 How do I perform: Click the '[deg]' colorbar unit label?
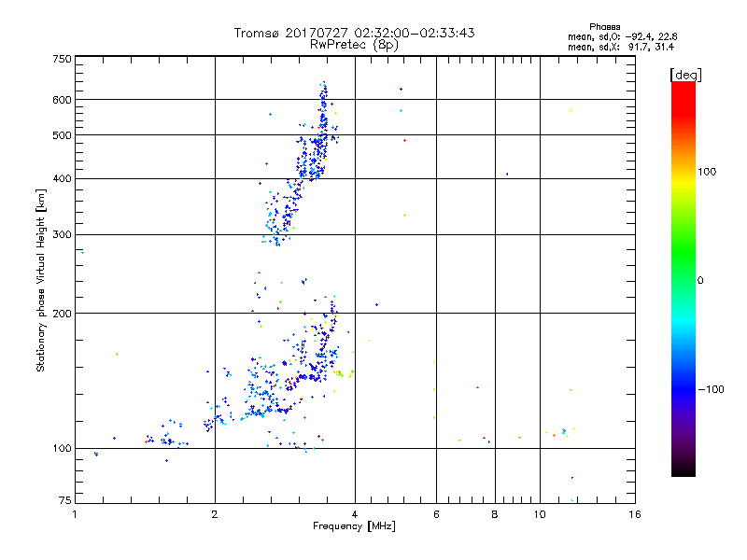(x=685, y=75)
